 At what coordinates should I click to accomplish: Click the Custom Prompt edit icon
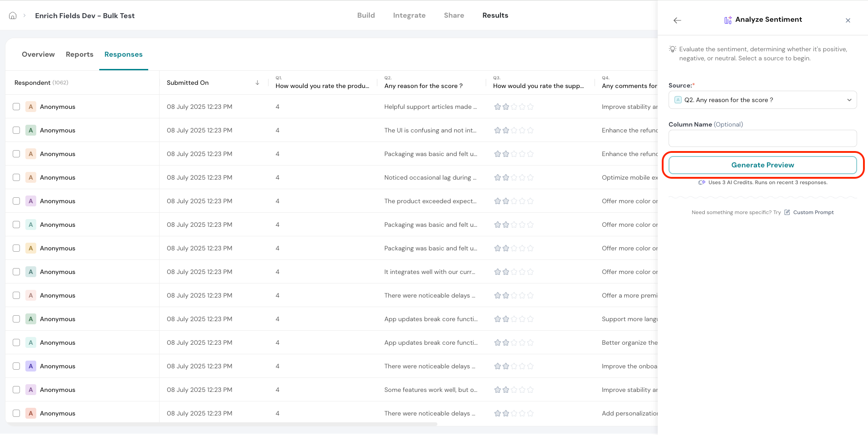click(787, 212)
